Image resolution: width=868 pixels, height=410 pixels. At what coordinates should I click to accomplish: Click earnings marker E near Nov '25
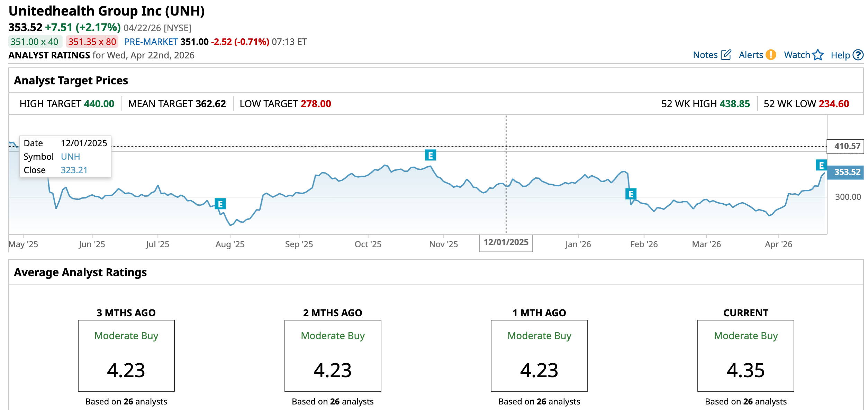[430, 155]
